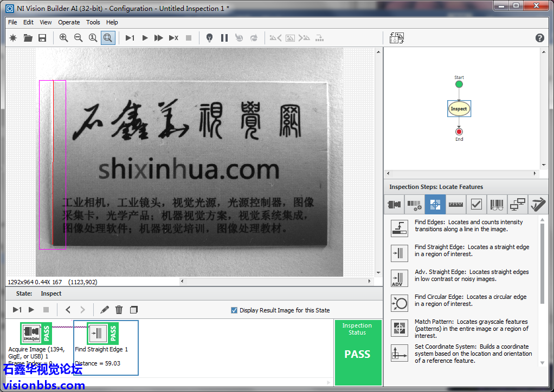The width and height of the screenshot is (554, 392).
Task: Open the Swiss-army-knife additional tools tab
Action: [538, 205]
